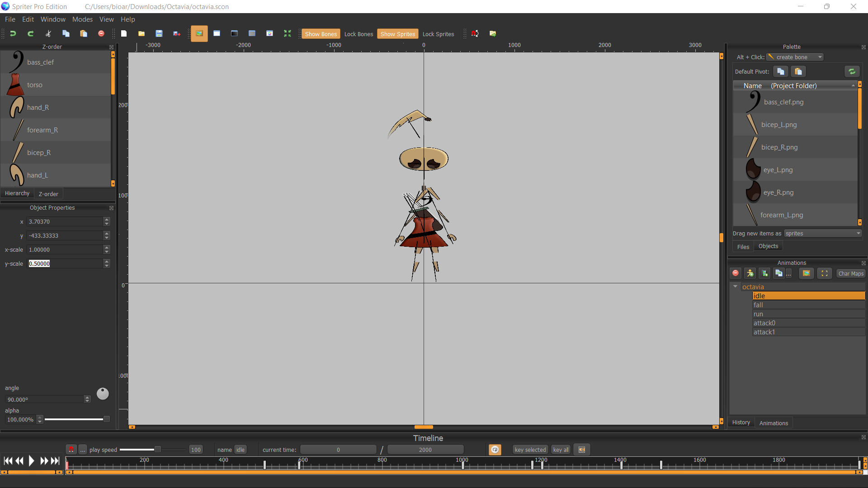Click the Undo arrow icon

(x=13, y=33)
